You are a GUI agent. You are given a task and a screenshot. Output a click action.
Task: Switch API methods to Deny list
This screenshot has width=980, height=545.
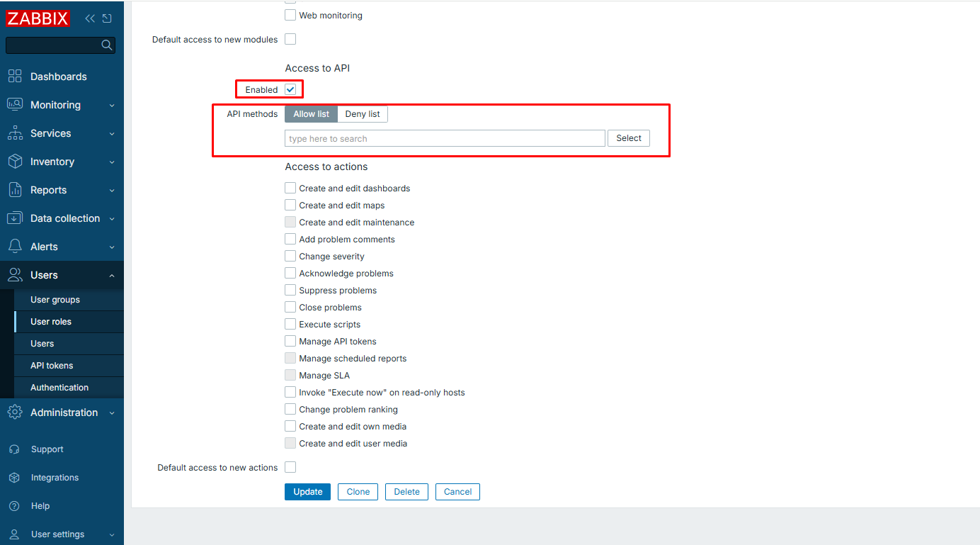click(363, 114)
